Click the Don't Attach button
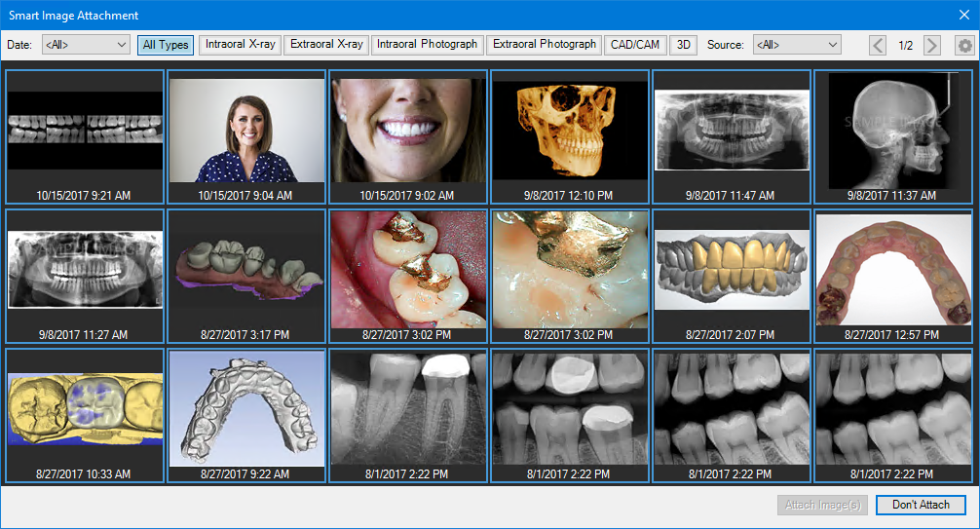 coord(921,505)
